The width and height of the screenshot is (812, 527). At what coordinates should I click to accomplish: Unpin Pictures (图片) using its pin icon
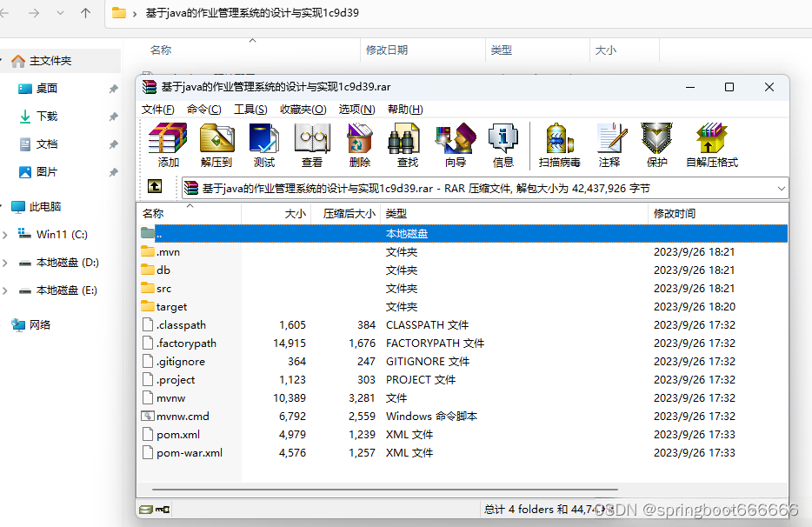click(113, 172)
